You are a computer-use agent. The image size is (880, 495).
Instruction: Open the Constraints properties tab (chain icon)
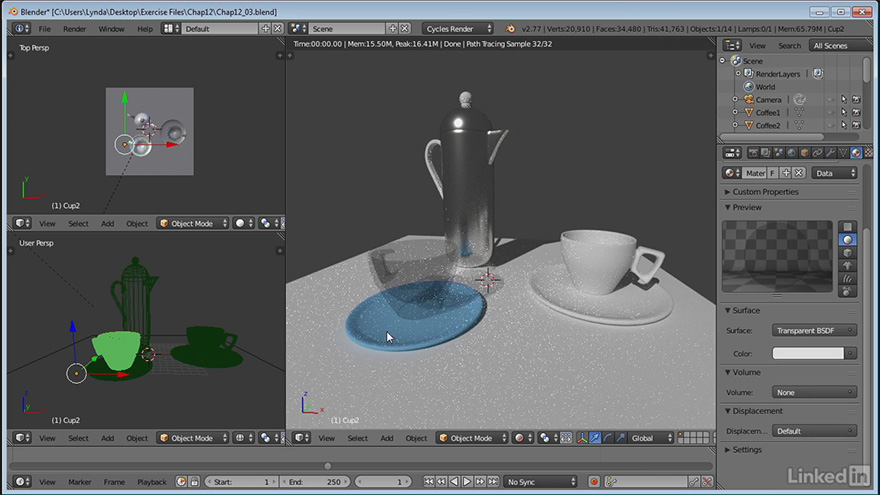point(817,153)
